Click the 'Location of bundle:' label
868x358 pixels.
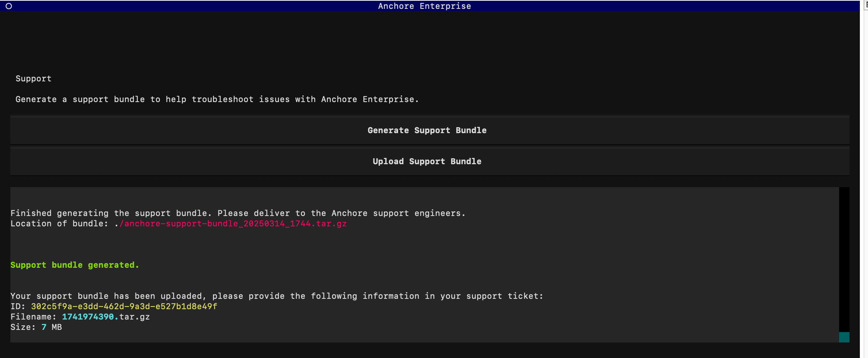[59, 224]
